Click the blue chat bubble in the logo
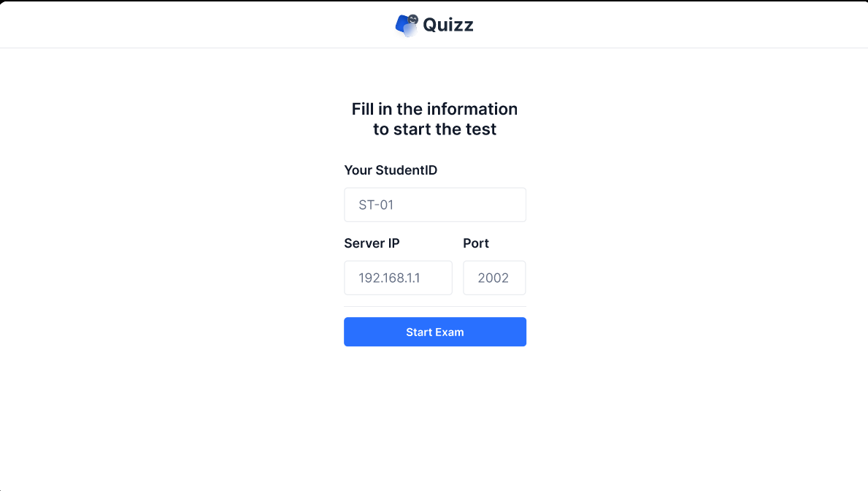 pos(402,24)
